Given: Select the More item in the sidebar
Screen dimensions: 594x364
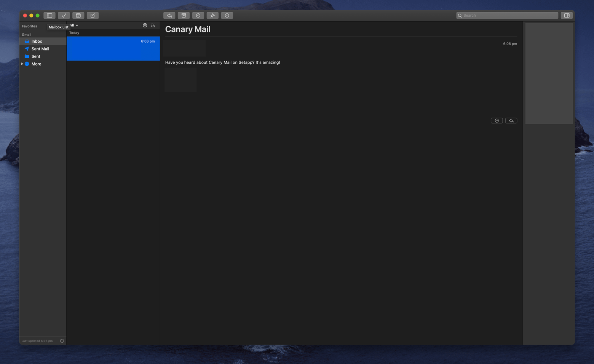Looking at the screenshot, I should pos(36,64).
